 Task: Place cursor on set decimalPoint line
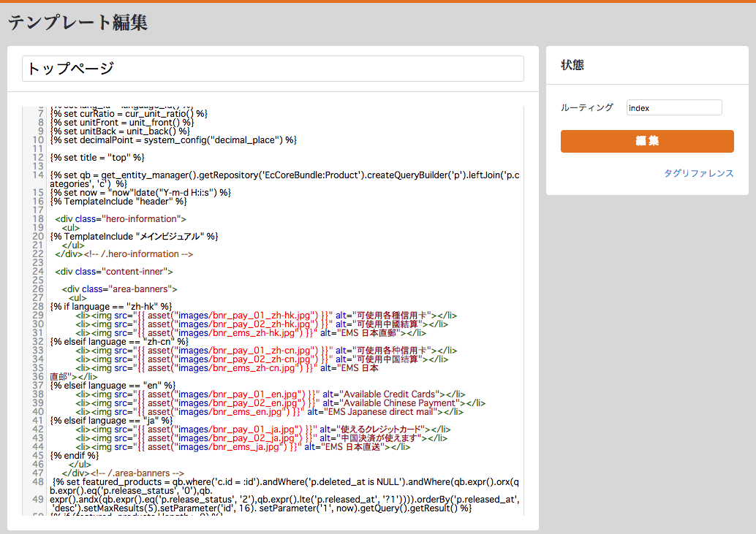[173, 140]
